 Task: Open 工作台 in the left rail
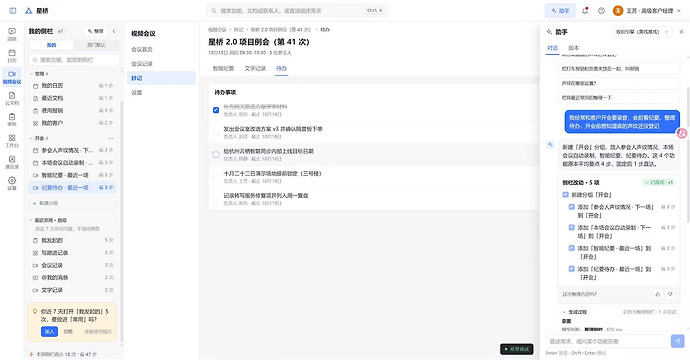tap(12, 140)
